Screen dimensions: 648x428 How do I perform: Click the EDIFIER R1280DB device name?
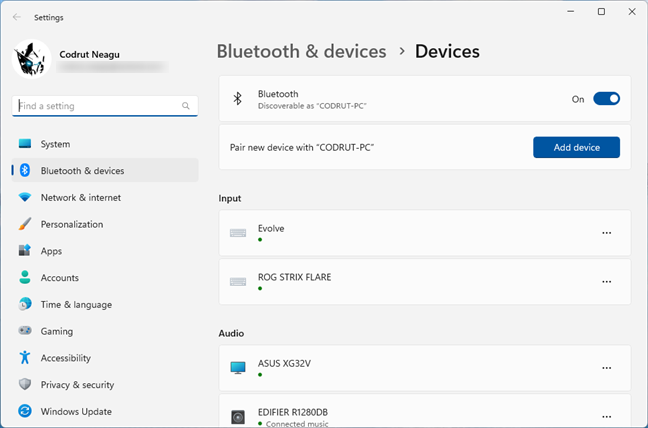click(x=293, y=412)
